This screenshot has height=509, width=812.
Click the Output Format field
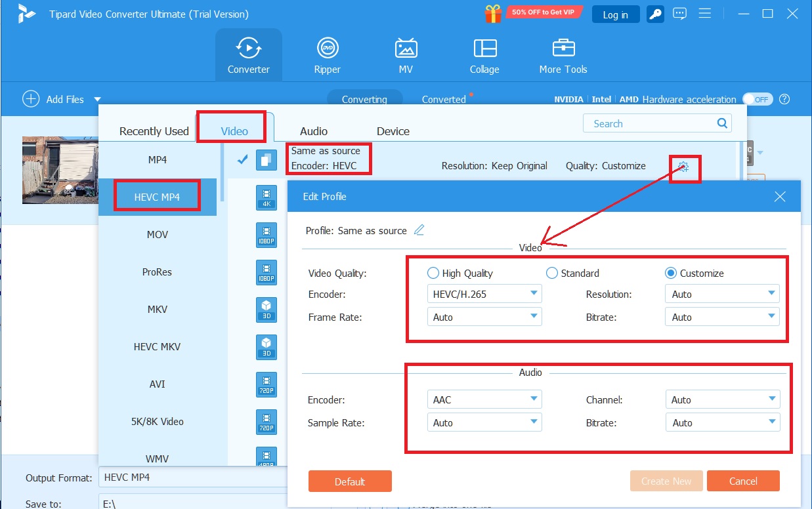click(194, 477)
